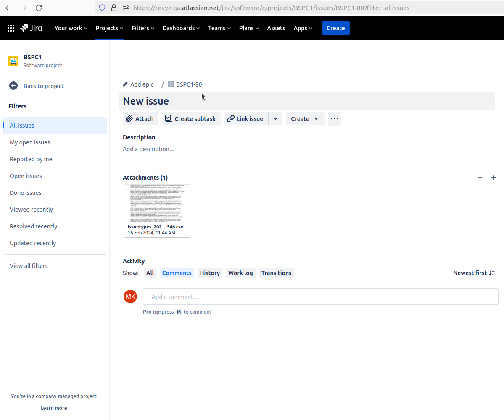The width and height of the screenshot is (504, 420).
Task: Show History activity filter
Action: [x=210, y=273]
